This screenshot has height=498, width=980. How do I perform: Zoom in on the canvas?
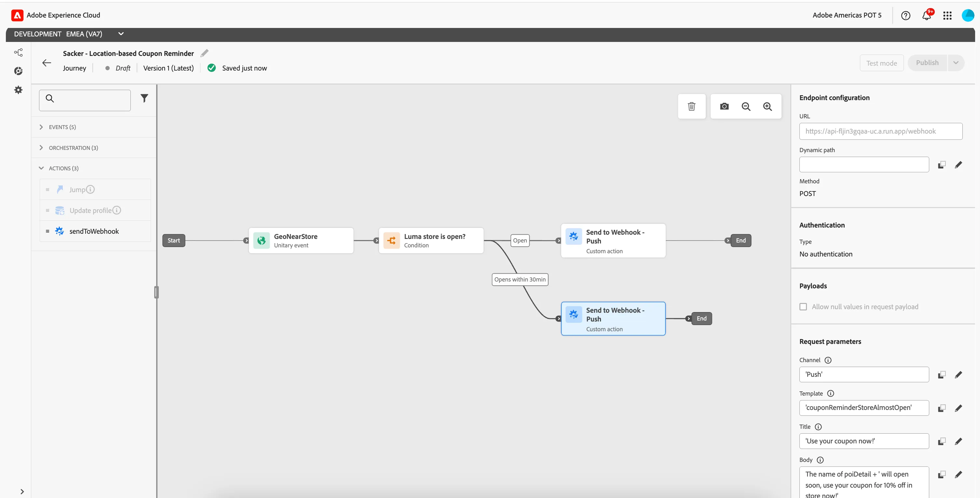(x=767, y=106)
